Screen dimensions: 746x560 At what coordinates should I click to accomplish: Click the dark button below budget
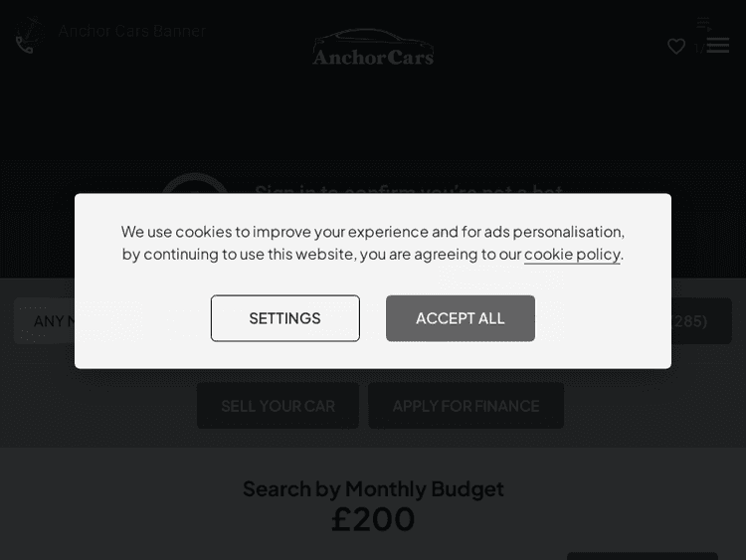643,556
